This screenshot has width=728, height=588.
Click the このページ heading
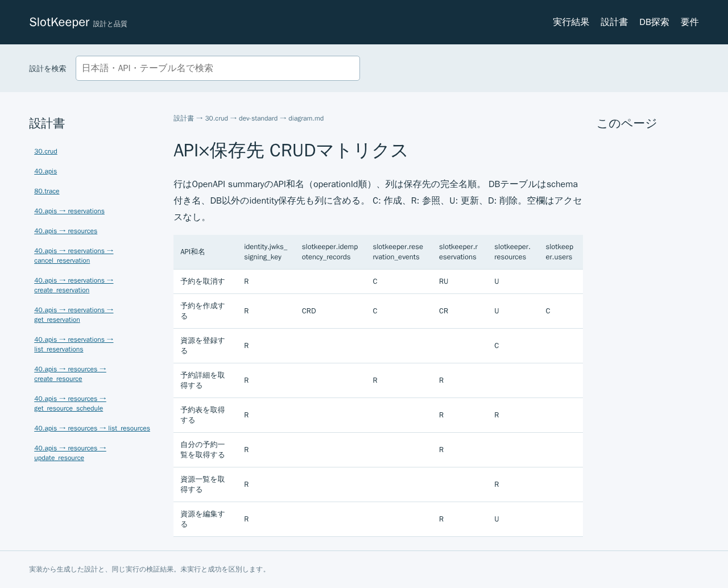[x=627, y=123]
